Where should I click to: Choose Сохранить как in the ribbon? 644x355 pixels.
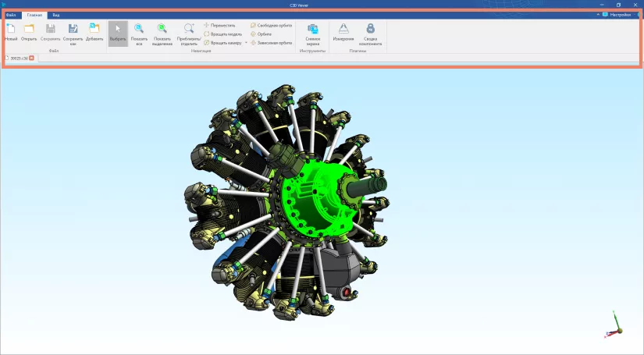[x=73, y=34]
